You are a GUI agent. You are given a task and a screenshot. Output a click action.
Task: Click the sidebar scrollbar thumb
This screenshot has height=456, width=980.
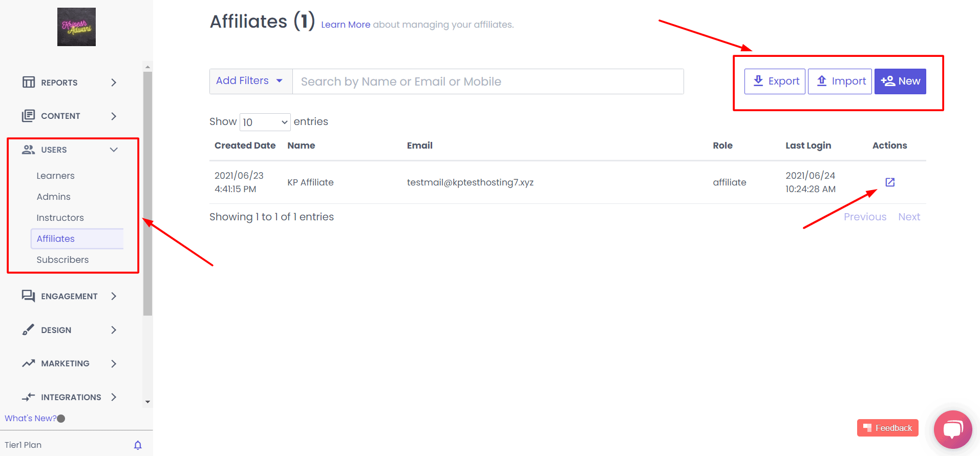coord(148,194)
